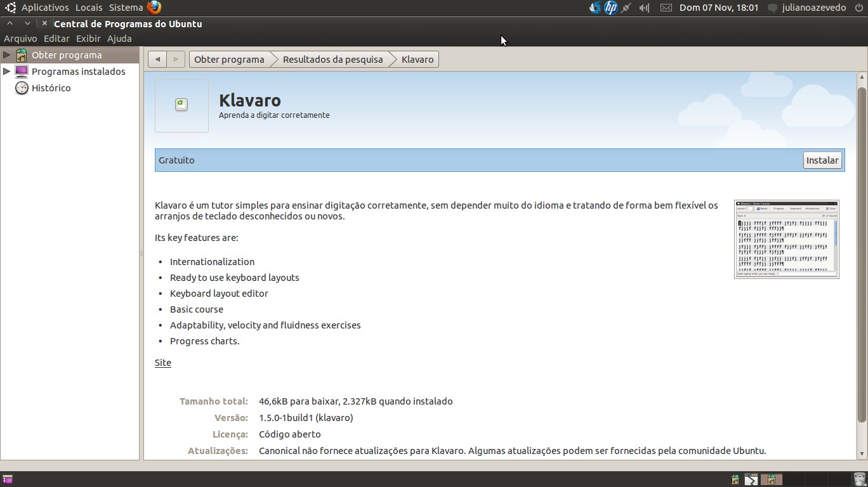868x487 pixels.
Task: Open the julianoazevedo user menu
Action: coord(814,8)
